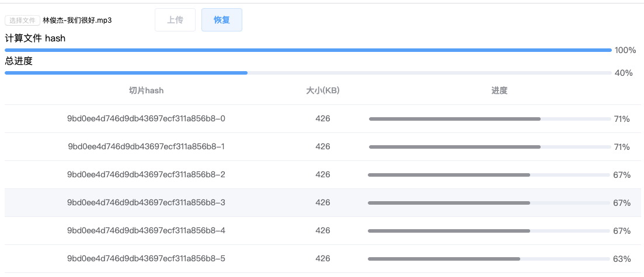Click the progress bar for chunk b8-1
Image resolution: width=644 pixels, height=277 pixels.
point(489,147)
